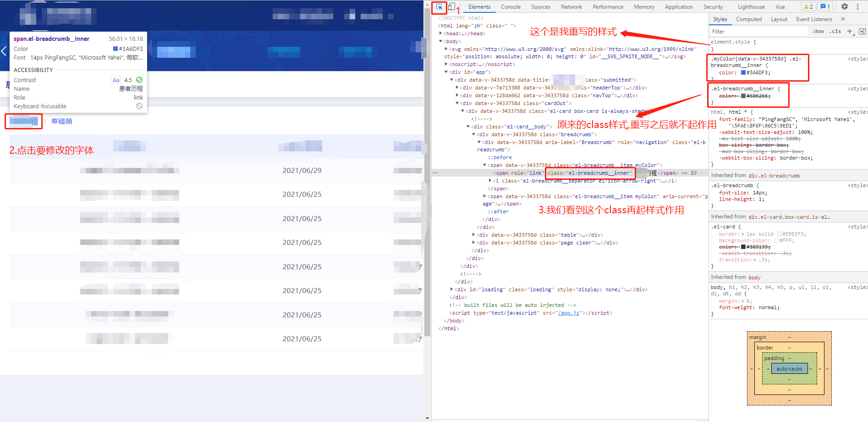Open the Security tab
868x422 pixels.
click(x=713, y=7)
